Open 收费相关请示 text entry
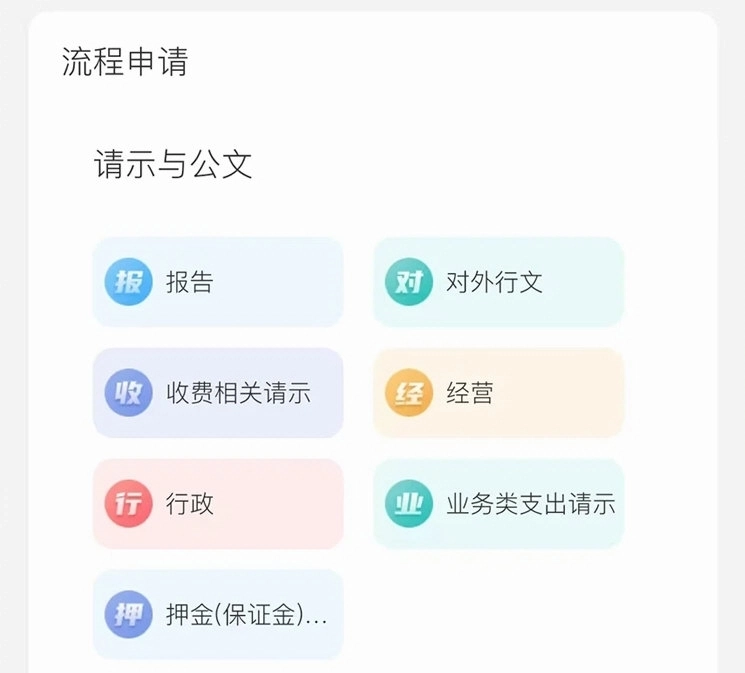745x673 pixels. pyautogui.click(x=238, y=393)
